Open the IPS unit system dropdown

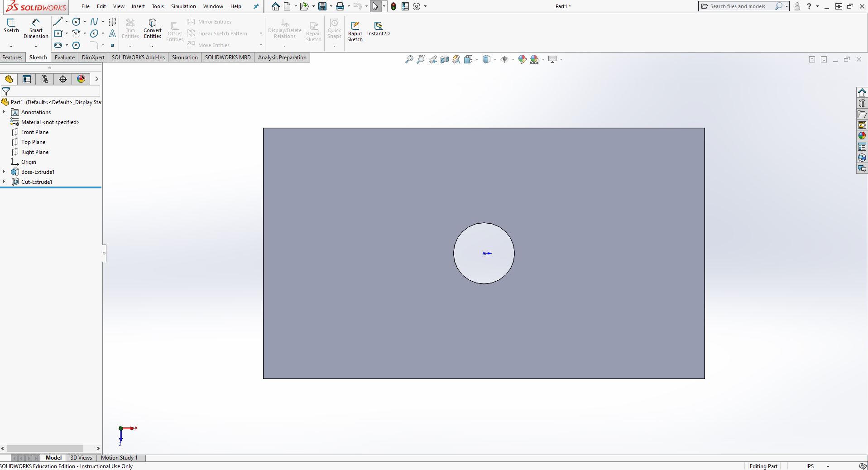tap(828, 466)
